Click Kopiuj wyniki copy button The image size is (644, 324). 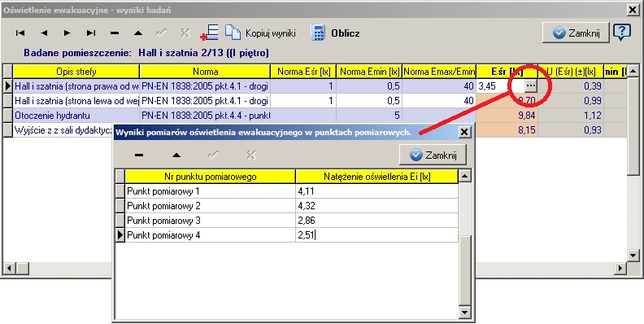point(260,33)
